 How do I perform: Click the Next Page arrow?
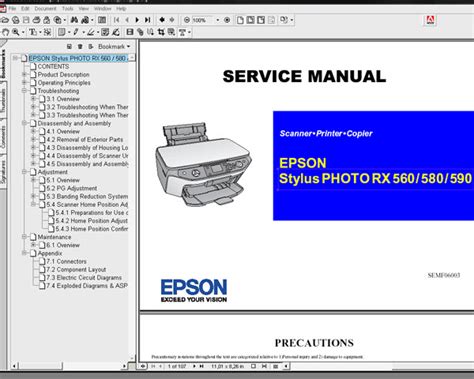pos(137,20)
